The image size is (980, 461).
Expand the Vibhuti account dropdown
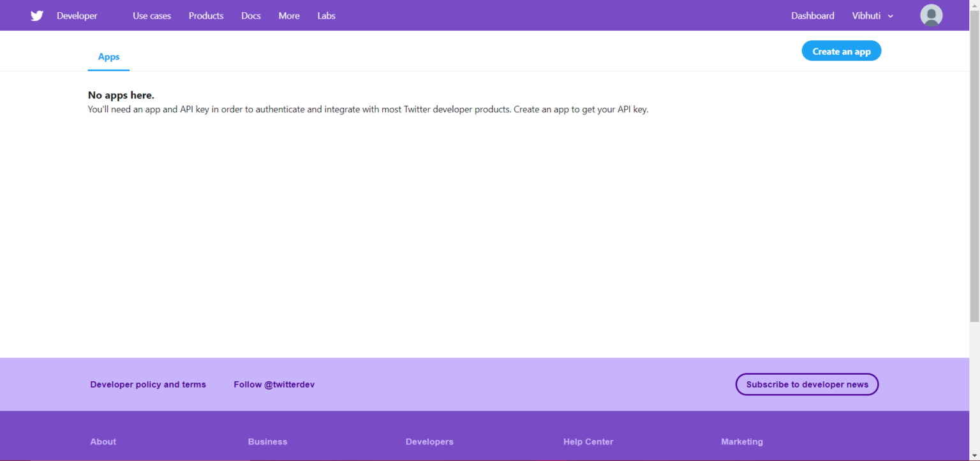[872, 15]
